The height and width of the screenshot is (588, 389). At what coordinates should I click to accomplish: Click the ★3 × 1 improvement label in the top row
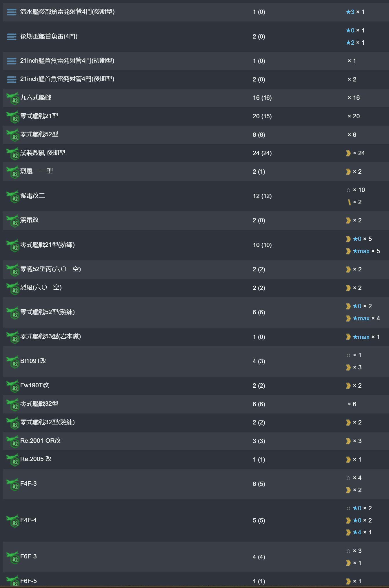click(355, 12)
